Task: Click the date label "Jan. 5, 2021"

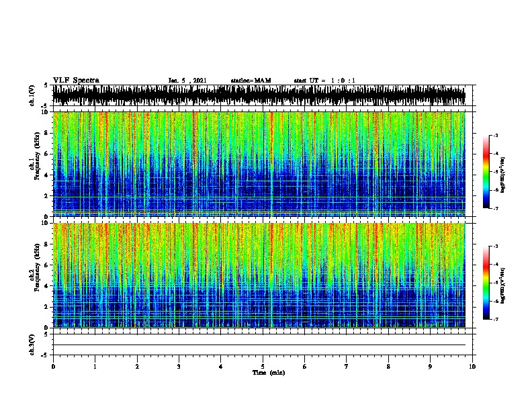Action: click(x=187, y=81)
